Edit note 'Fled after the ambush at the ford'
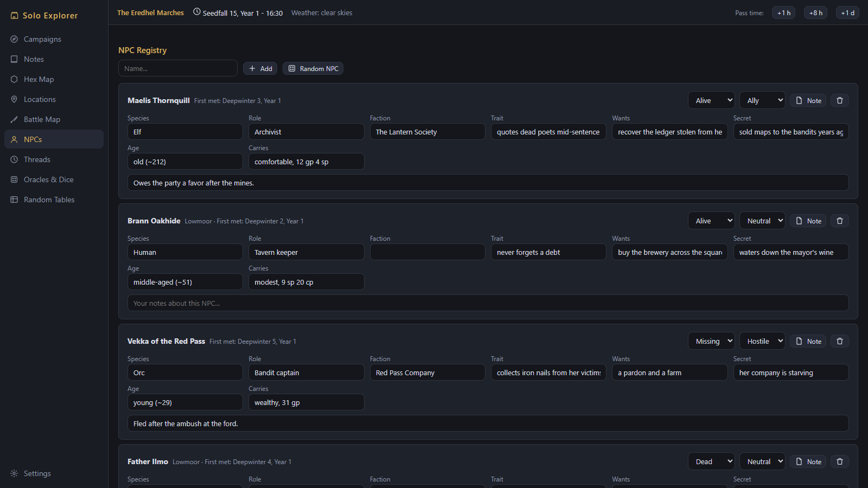This screenshot has width=868, height=488. tap(488, 423)
